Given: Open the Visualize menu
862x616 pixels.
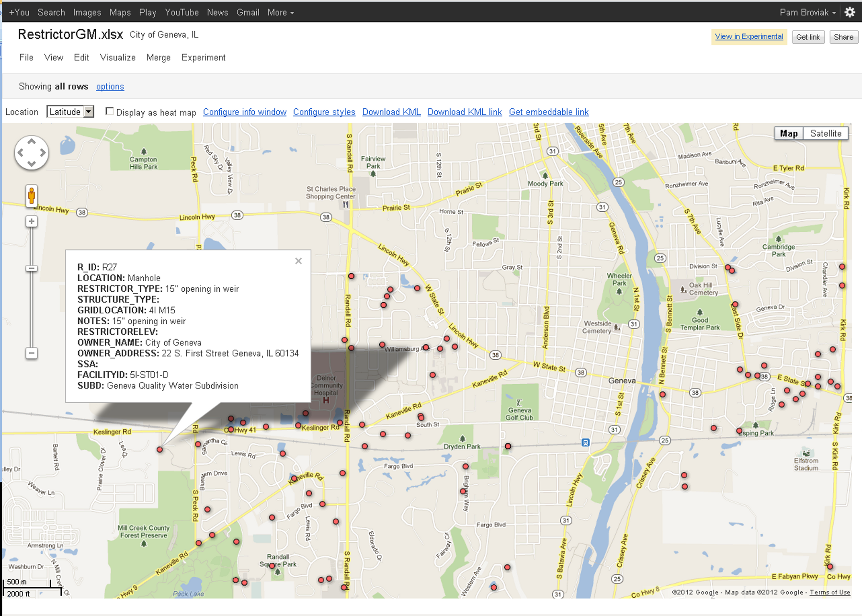Looking at the screenshot, I should point(118,57).
